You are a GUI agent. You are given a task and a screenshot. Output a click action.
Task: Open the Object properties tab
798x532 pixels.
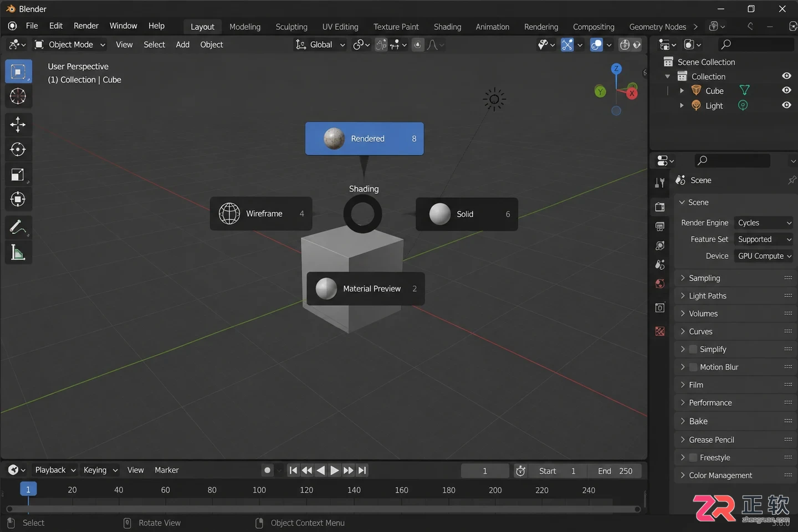pyautogui.click(x=659, y=308)
